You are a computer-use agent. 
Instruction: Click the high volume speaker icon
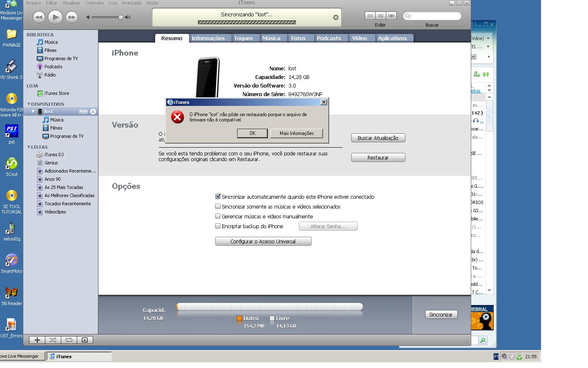(127, 17)
